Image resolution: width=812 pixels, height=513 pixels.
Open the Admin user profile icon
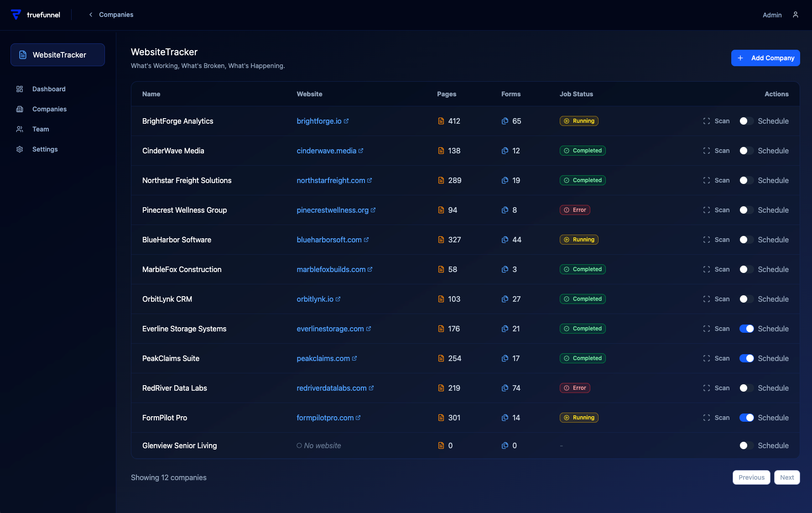pyautogui.click(x=796, y=15)
